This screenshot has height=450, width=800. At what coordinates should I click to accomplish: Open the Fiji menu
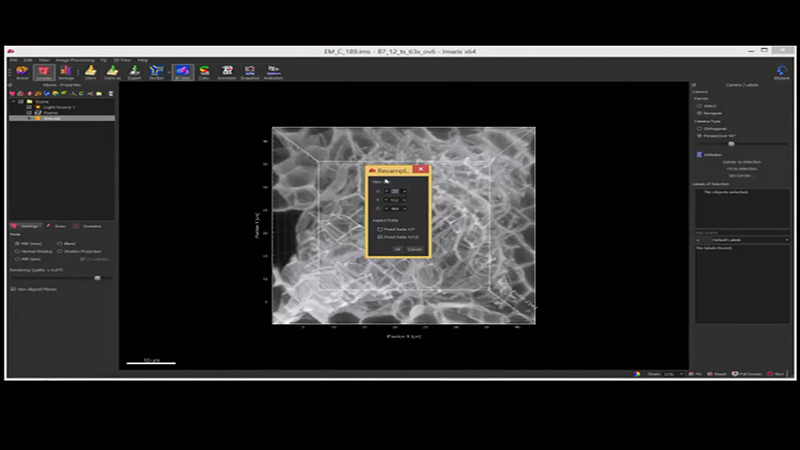(104, 60)
